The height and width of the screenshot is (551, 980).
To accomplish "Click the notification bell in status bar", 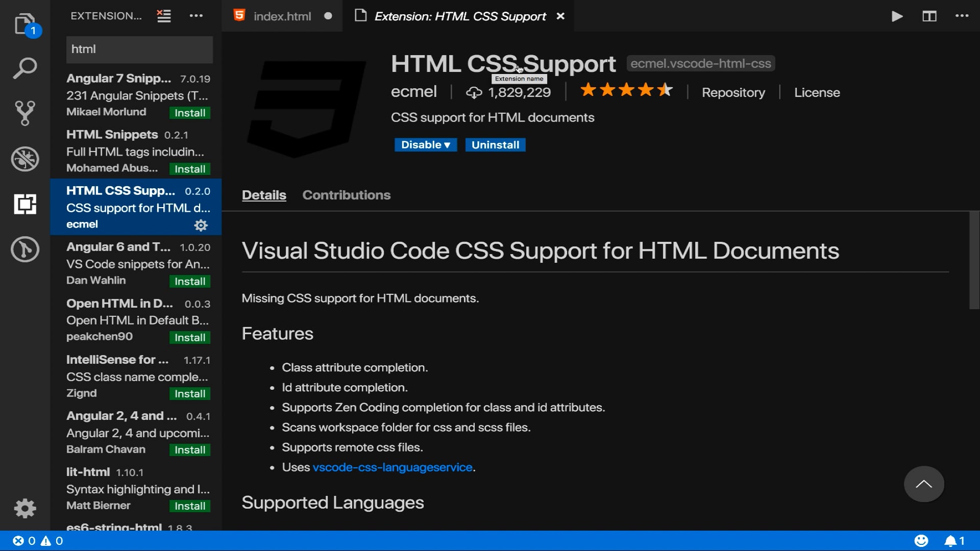I will pos(950,541).
